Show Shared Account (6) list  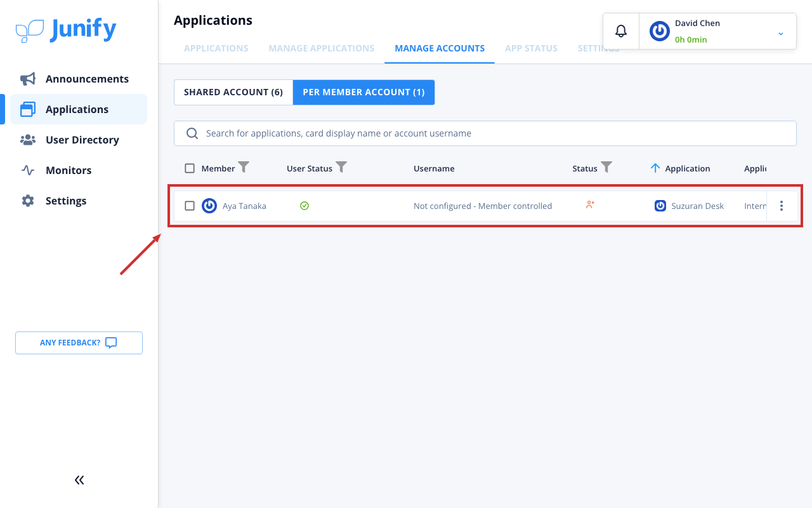click(233, 92)
